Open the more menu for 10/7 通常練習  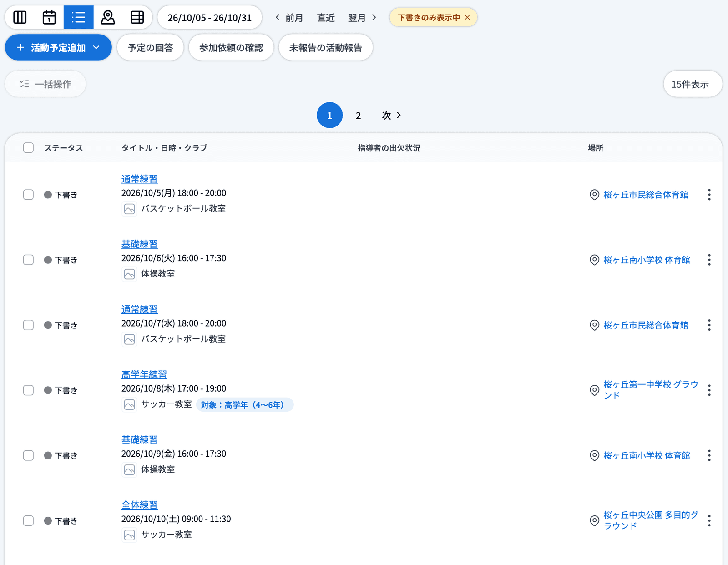click(x=709, y=325)
